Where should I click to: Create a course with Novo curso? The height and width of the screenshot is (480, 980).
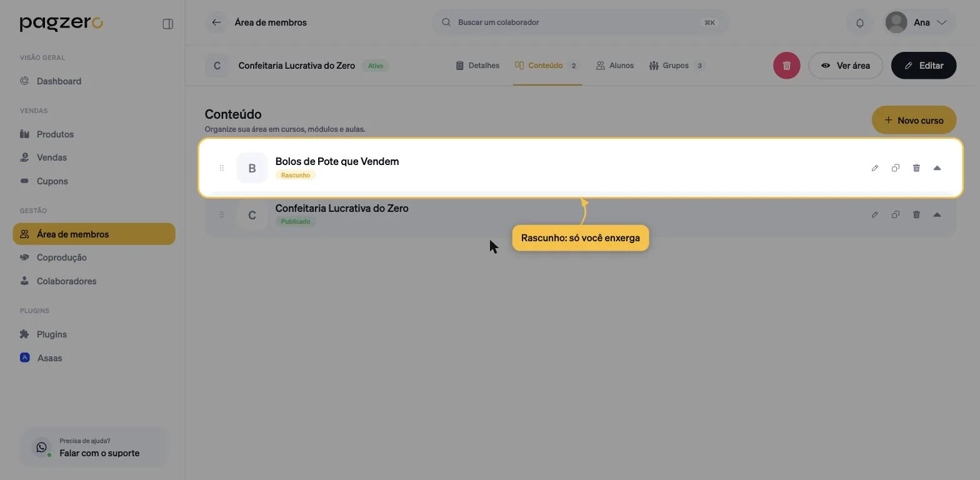coord(914,120)
